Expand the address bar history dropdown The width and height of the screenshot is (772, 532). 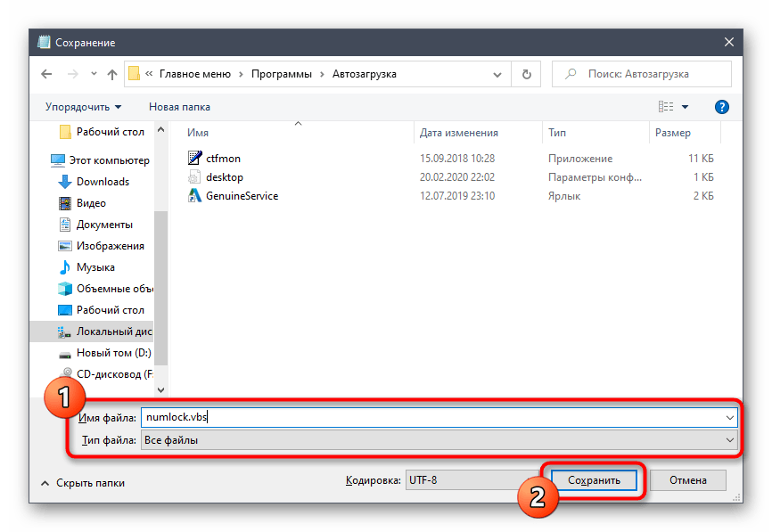[501, 75]
